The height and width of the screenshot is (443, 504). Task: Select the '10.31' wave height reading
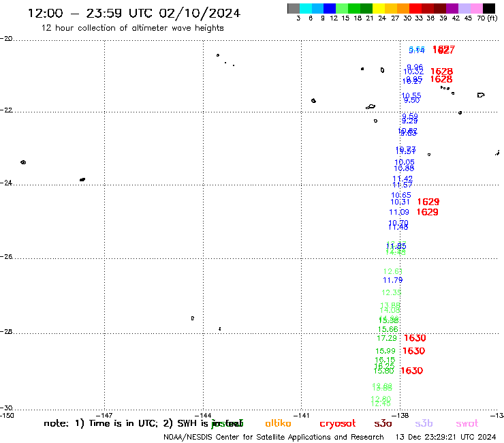[x=400, y=202]
